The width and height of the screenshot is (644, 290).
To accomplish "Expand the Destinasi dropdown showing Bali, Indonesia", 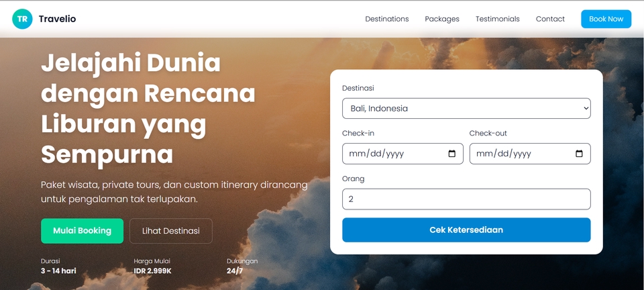I will click(466, 108).
